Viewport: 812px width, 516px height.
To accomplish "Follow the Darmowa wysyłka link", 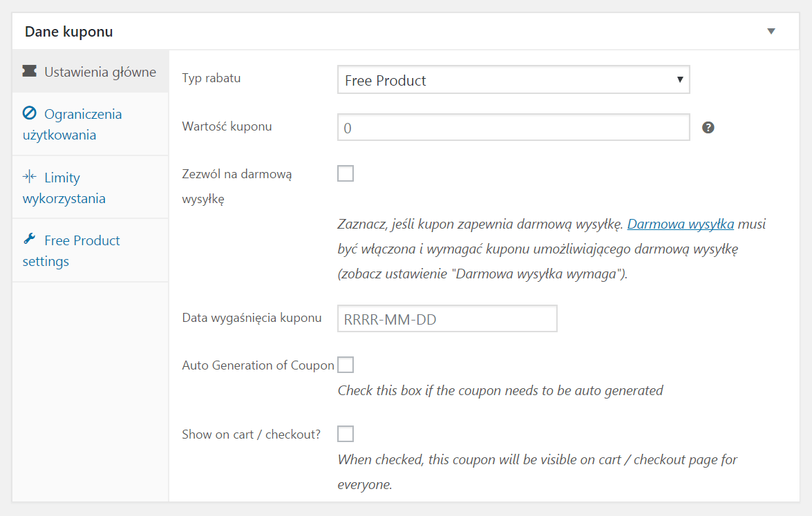I will pyautogui.click(x=681, y=224).
